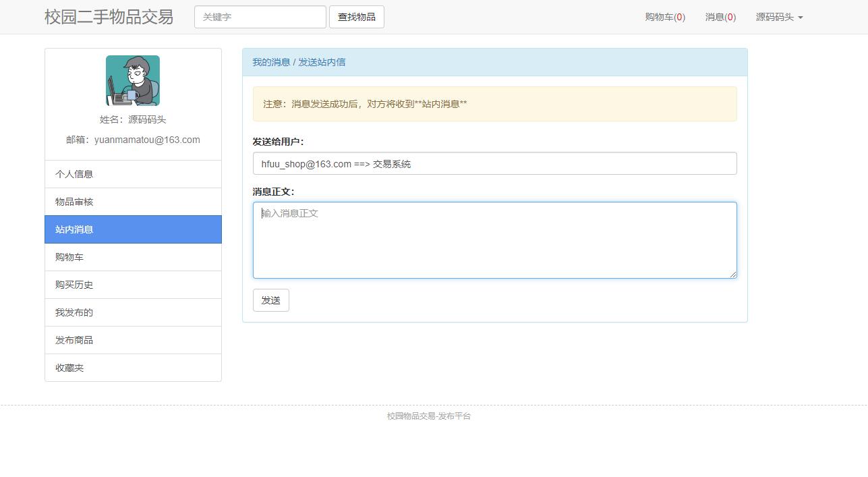The width and height of the screenshot is (868, 477).
Task: Select 站内消息 in sidebar
Action: click(133, 229)
